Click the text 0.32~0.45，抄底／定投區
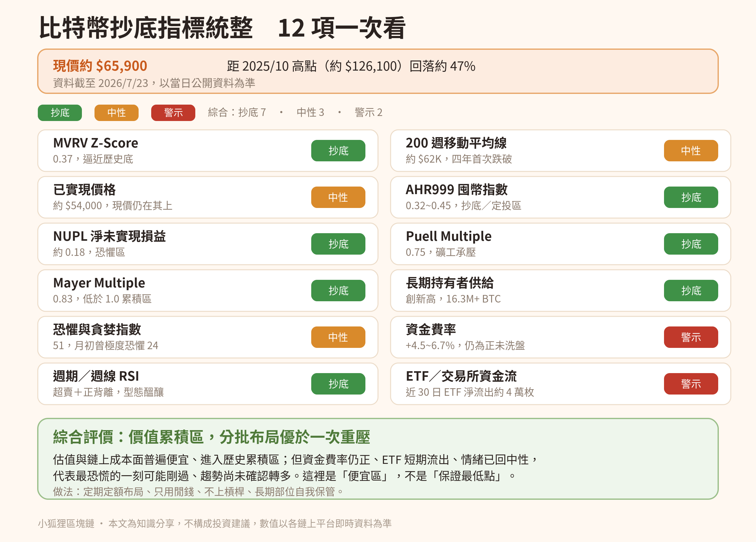756x542 pixels. pyautogui.click(x=463, y=206)
